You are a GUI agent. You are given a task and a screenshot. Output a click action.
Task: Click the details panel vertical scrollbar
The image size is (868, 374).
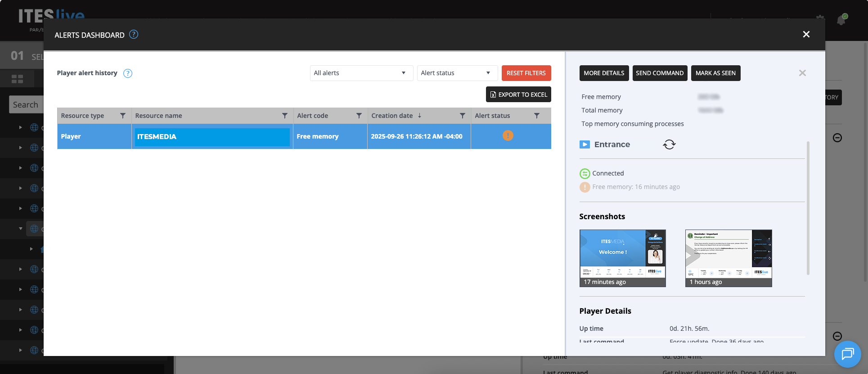point(808,208)
